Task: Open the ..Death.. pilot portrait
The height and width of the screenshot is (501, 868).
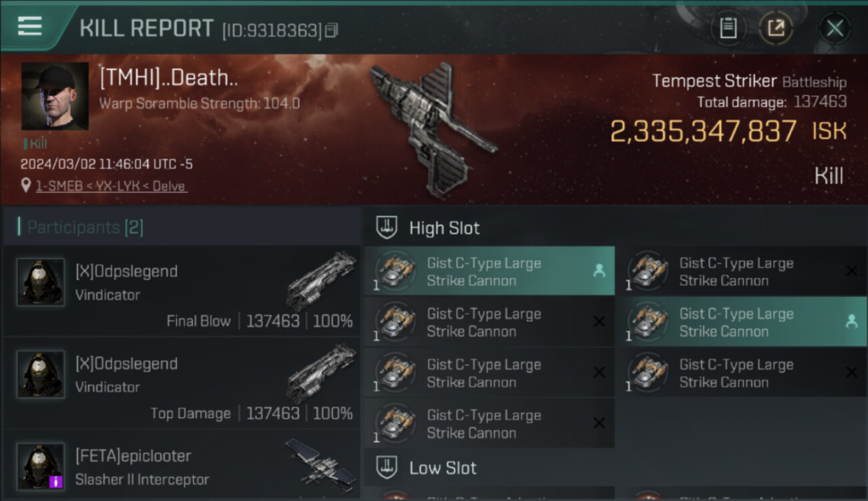Action: point(55,96)
